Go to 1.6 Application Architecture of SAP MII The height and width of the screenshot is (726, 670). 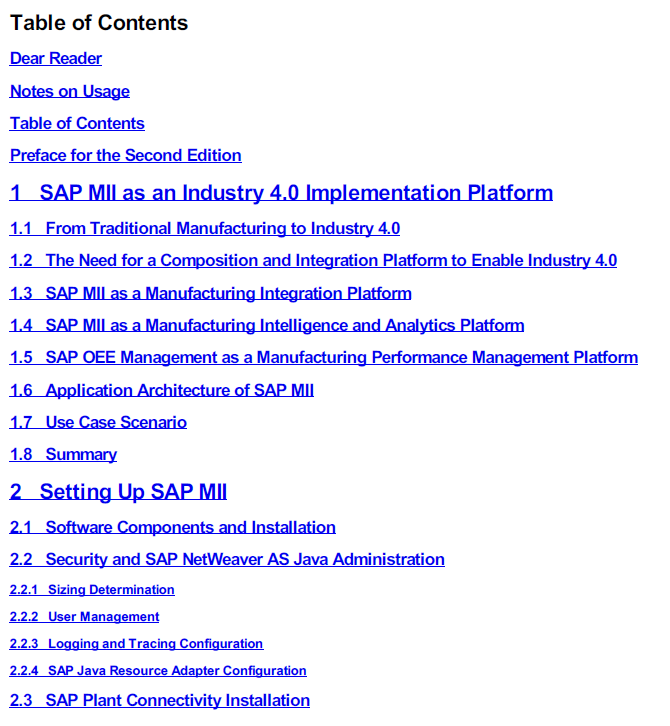click(162, 390)
